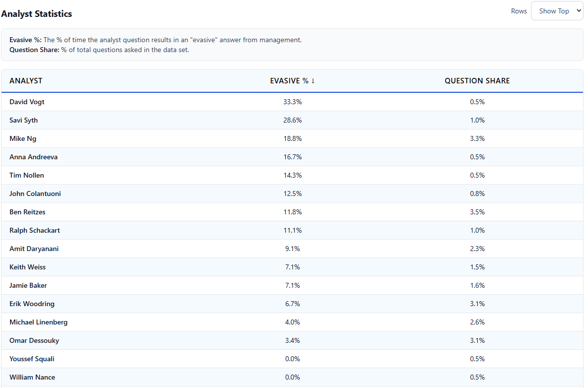Click the 6.7% evasive value
The height and width of the screenshot is (388, 588).
[292, 304]
